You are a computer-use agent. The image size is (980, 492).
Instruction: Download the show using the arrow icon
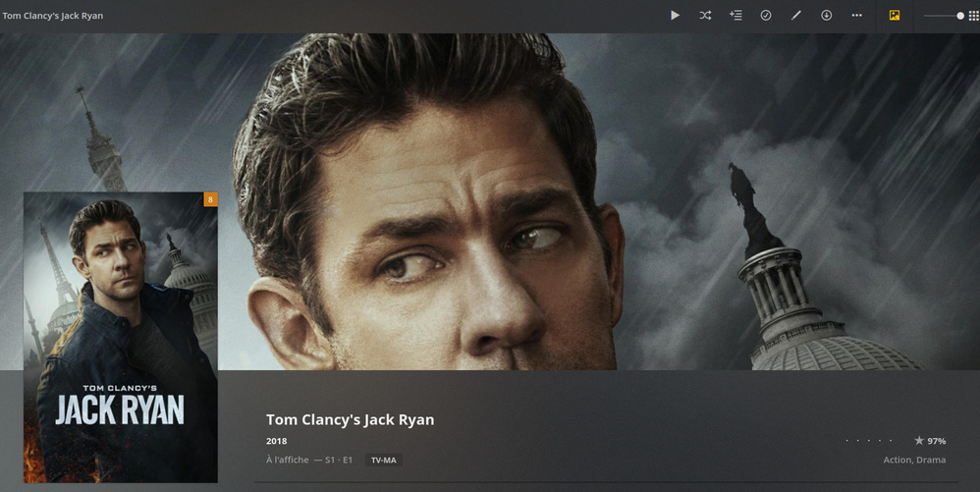pyautogui.click(x=826, y=16)
